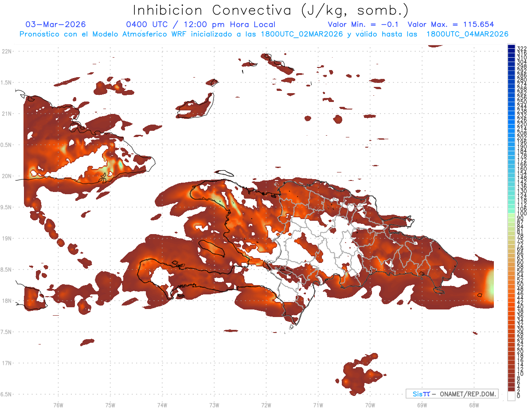Screen dimensions: 532x411
Task: Click the white swatch at the color bar bottom
Action: tap(511, 395)
